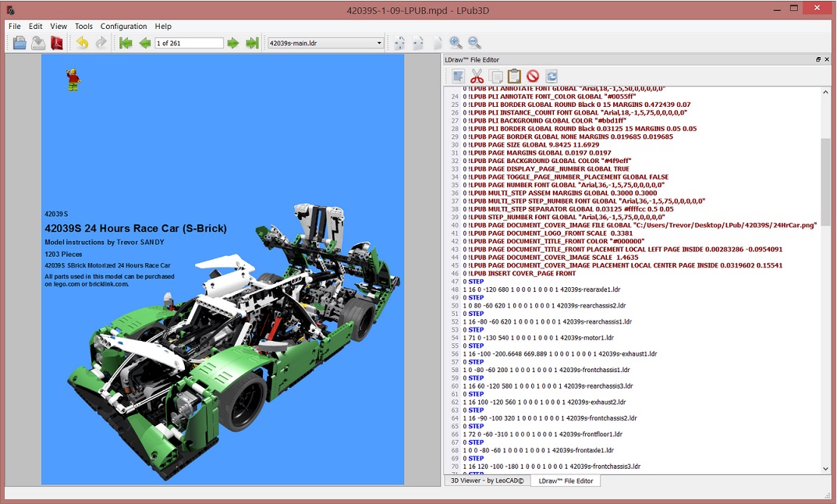Click the Zoom in magnifier
Screen dimensions: 837x504
456,43
